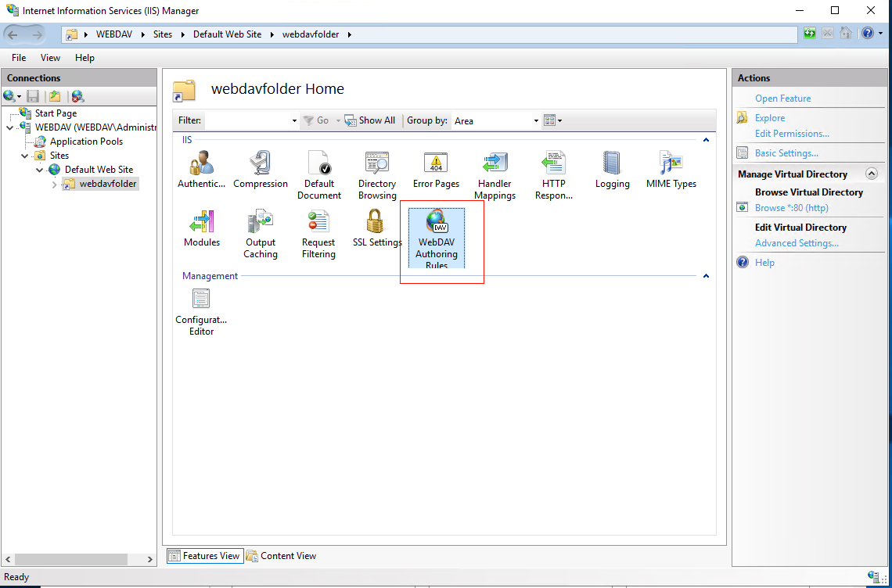Open the Authentication feature icon
The height and width of the screenshot is (588, 892).
tap(201, 170)
